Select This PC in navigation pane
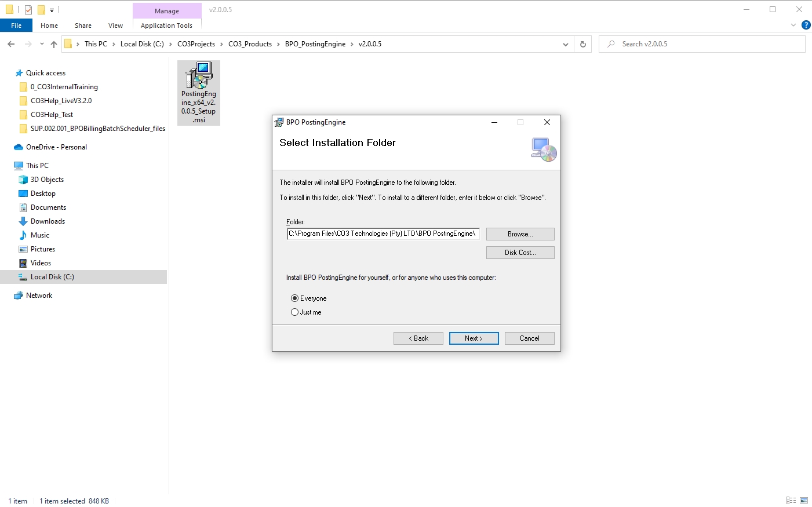This screenshot has height=507, width=812. click(37, 166)
